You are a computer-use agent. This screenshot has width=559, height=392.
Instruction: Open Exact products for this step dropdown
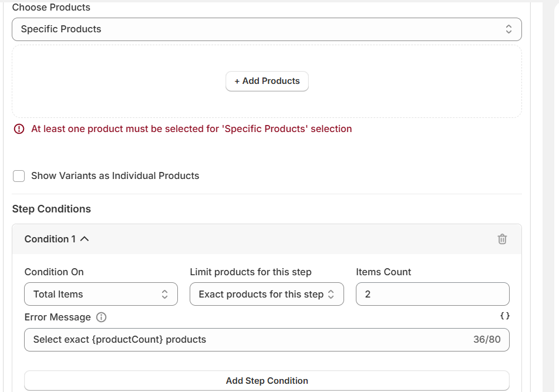[267, 295]
